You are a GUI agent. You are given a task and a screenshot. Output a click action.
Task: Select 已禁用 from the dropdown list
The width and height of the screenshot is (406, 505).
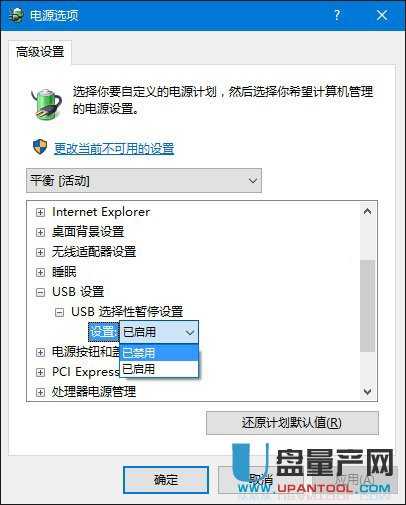coord(159,353)
